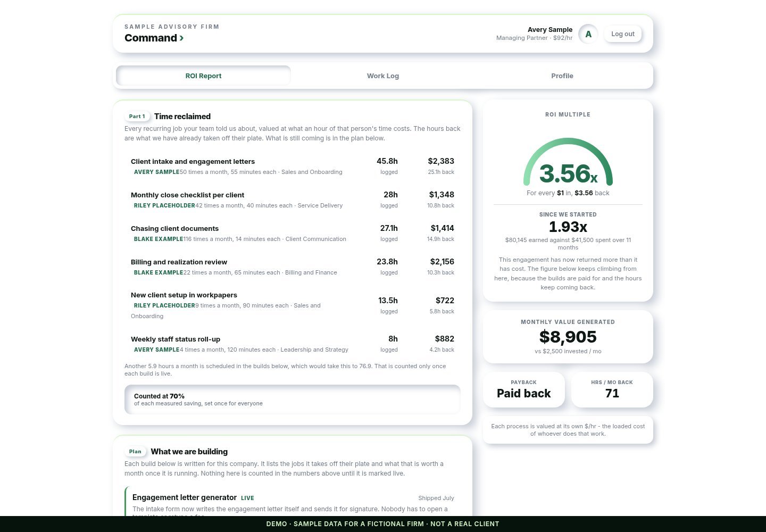This screenshot has width=766, height=532.
Task: Click the Avery Sample avatar circle
Action: (x=588, y=34)
